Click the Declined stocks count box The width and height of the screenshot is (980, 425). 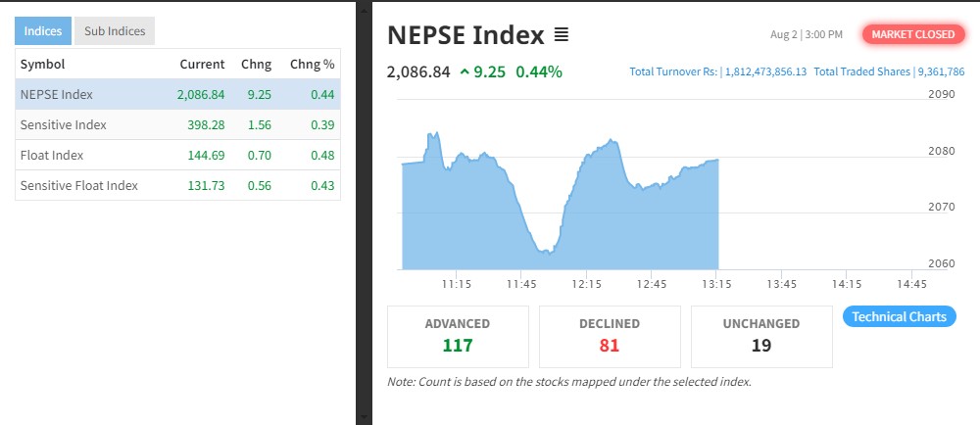(610, 336)
